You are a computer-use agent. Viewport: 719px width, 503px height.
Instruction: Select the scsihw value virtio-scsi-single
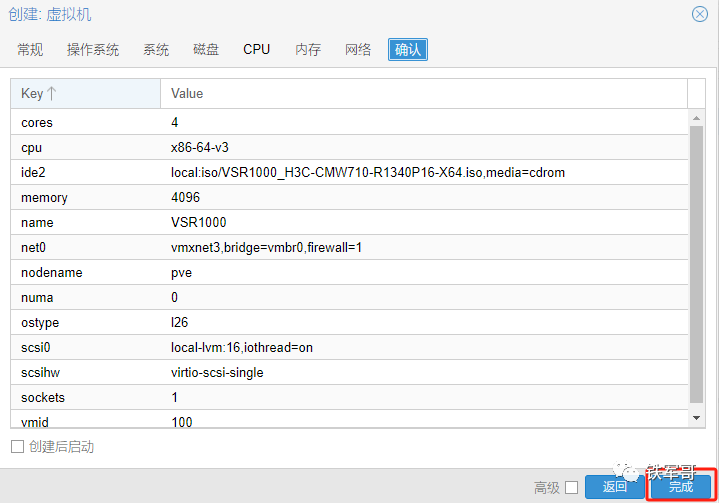(x=217, y=372)
